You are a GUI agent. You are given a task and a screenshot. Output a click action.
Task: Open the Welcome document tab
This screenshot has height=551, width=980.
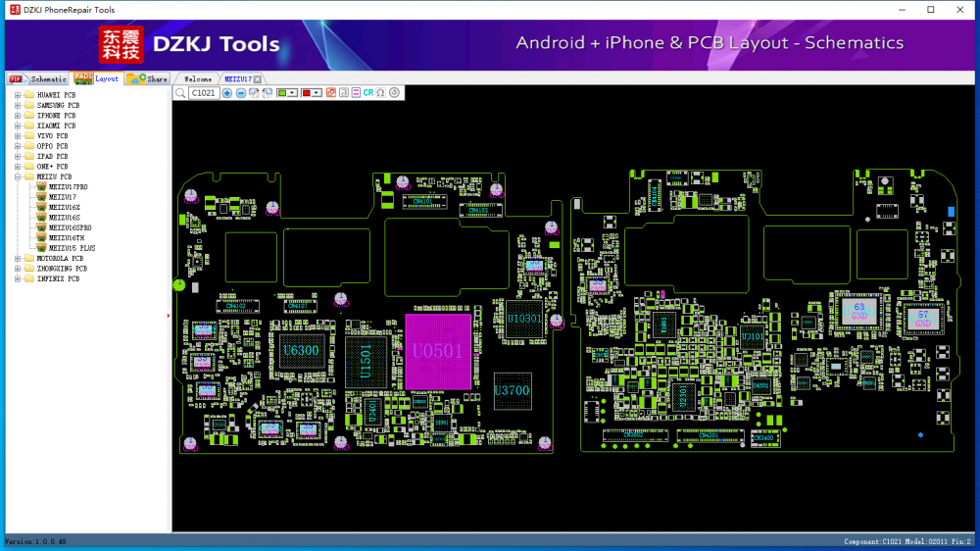[x=198, y=78]
